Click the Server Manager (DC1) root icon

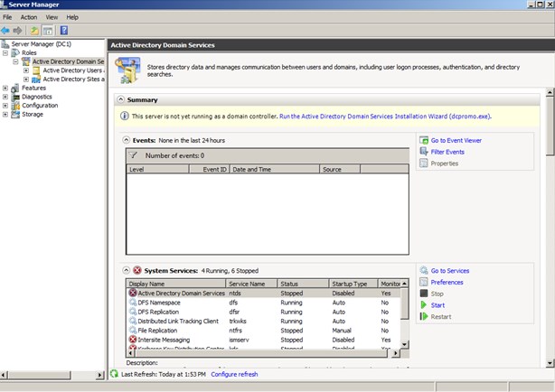point(5,44)
